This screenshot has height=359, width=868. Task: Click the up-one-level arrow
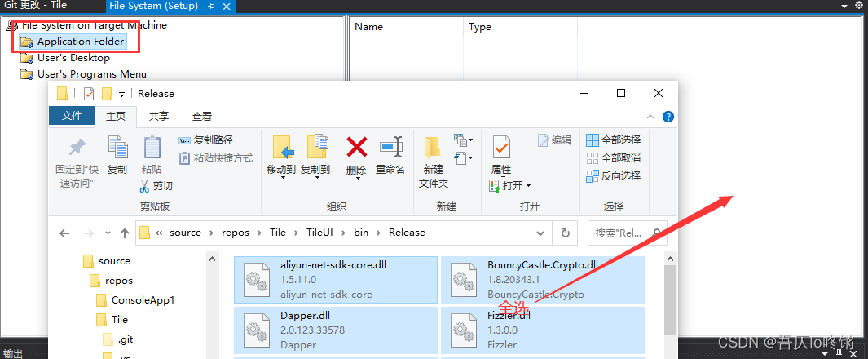click(x=125, y=233)
